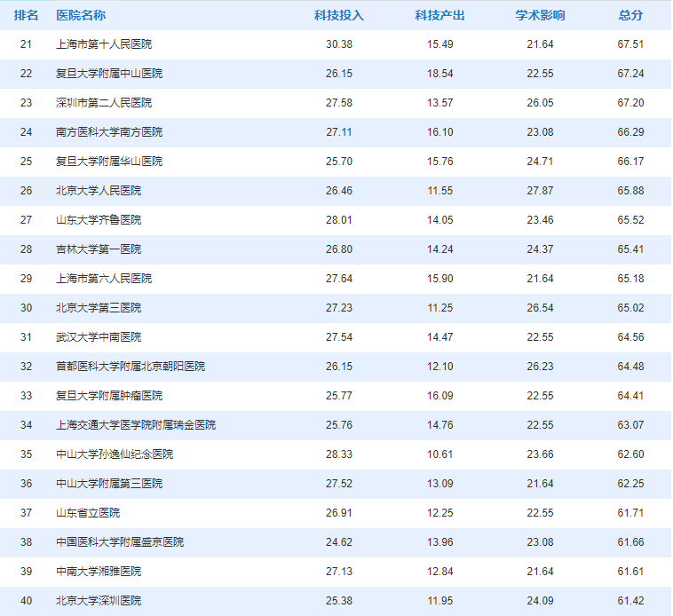Viewport: 673px width, 616px height.
Task: Click 科技投入 value 30.38
Action: coord(339,44)
